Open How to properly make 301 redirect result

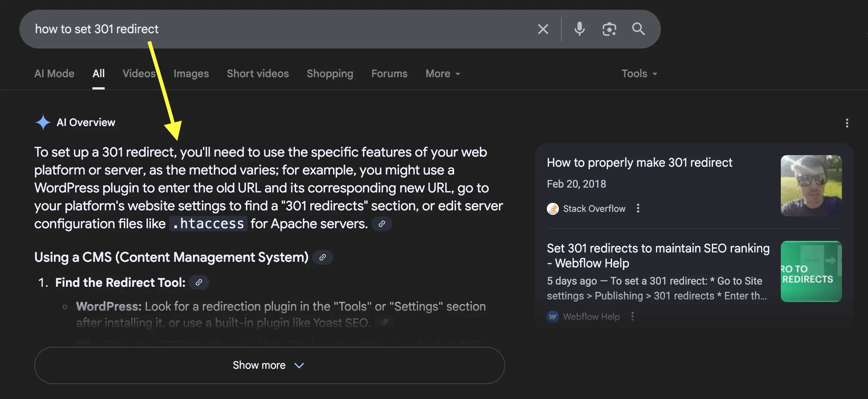coord(639,163)
